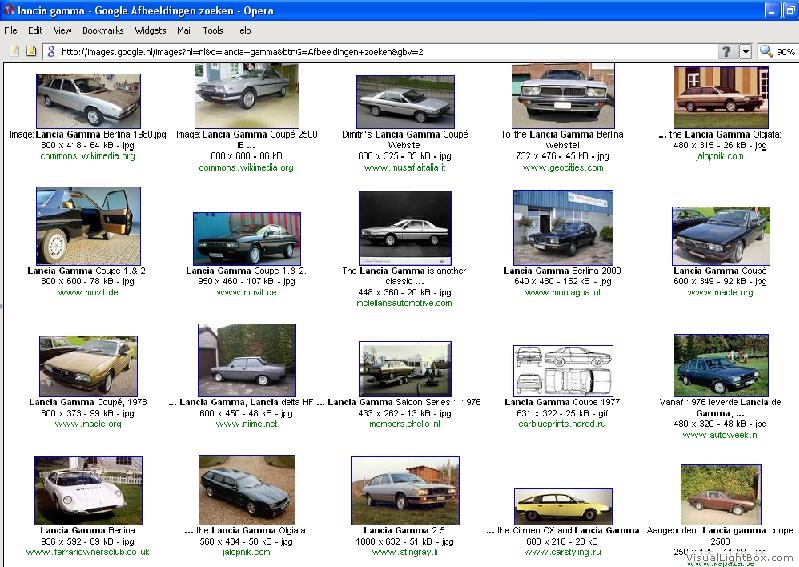This screenshot has height=567, width=799.
Task: Visit commons.wikimedia.org link under Coupé 2500 image
Action: click(x=246, y=168)
